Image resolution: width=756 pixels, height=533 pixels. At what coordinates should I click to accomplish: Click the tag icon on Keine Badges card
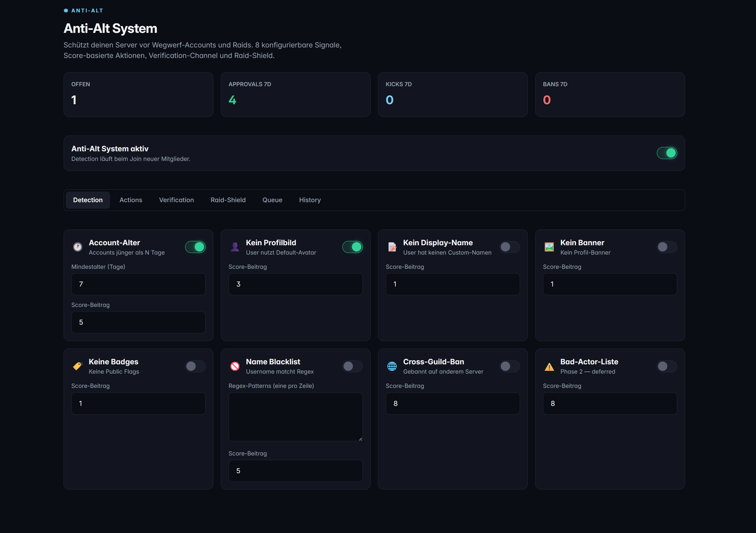click(78, 366)
